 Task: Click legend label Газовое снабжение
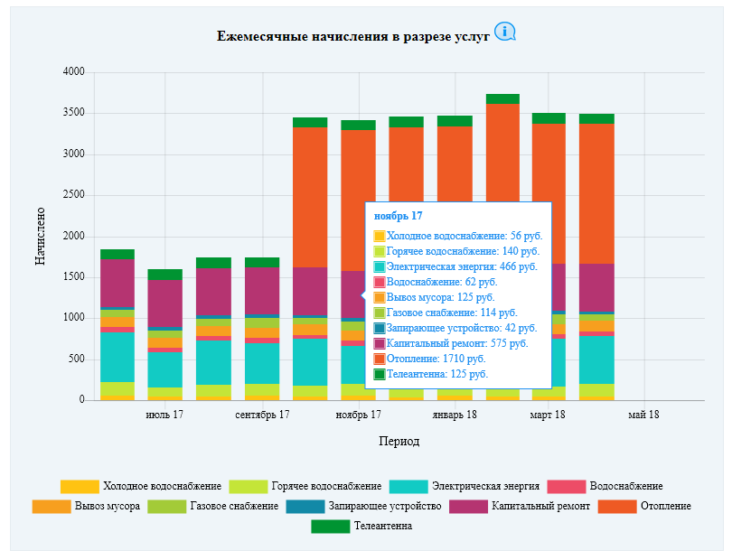point(234,507)
